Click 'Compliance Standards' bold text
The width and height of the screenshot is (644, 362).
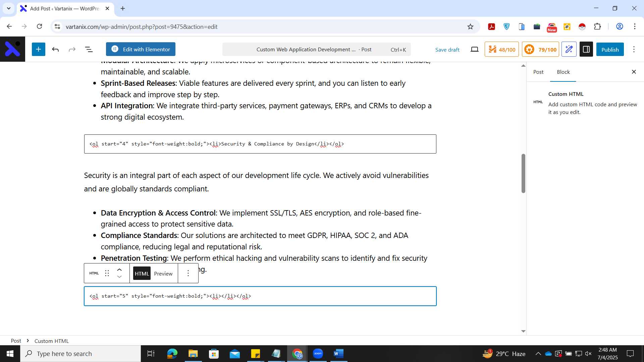[139, 235]
